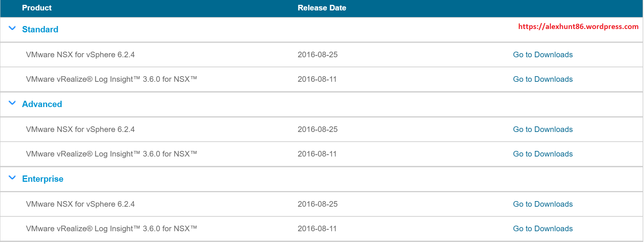Select vRealize Log Insight row under Advanced
644x242 pixels.
point(111,154)
